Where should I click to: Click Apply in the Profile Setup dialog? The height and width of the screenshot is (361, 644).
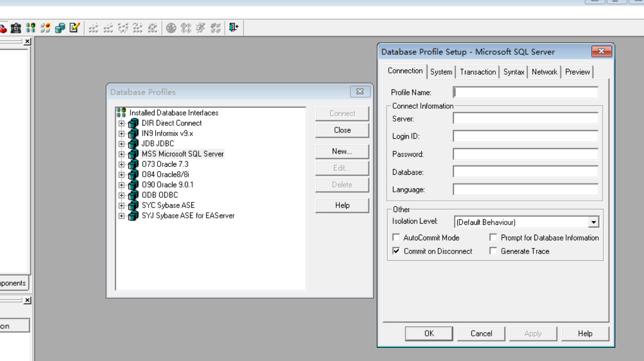point(533,333)
